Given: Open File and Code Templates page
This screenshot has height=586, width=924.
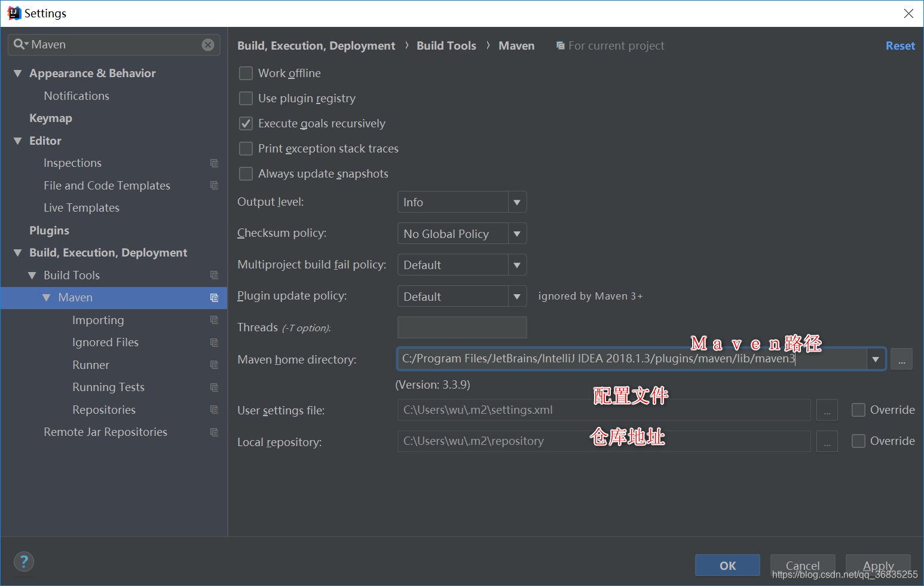Looking at the screenshot, I should click(107, 186).
